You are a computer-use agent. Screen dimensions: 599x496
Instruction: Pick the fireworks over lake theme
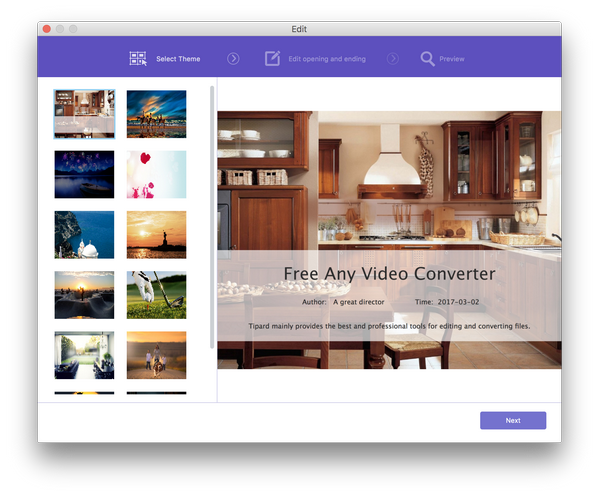(x=84, y=174)
